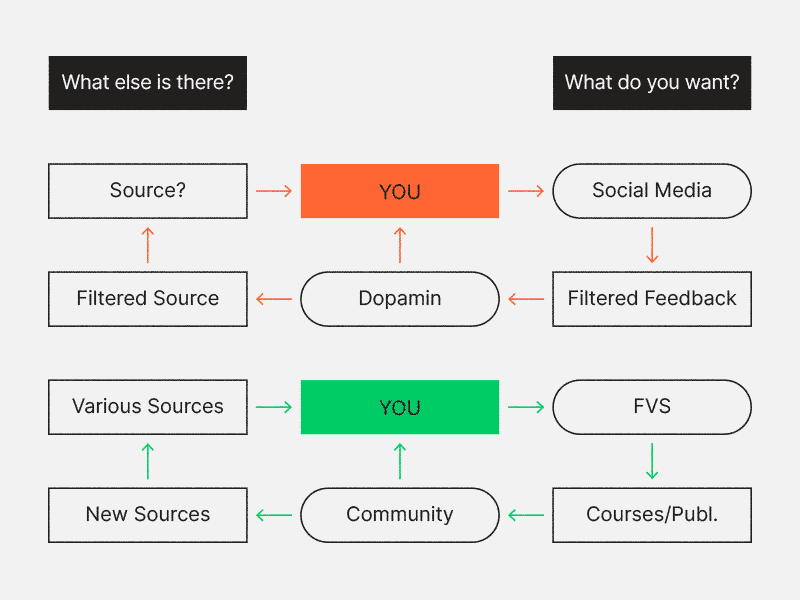
Task: Select the New Sources box
Action: 147,515
